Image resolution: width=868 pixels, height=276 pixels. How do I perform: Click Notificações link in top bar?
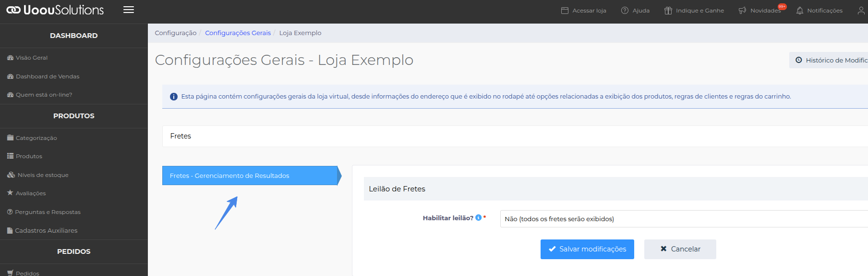coord(825,11)
